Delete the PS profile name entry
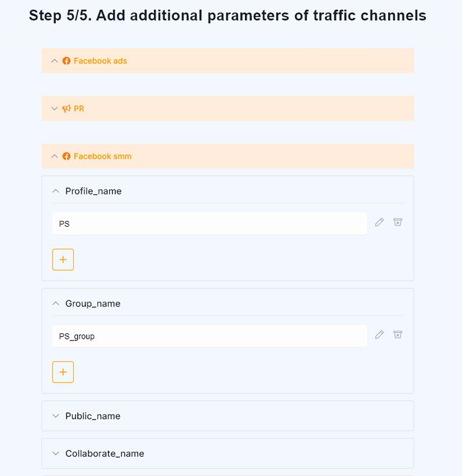The height and width of the screenshot is (476, 462). [x=397, y=222]
